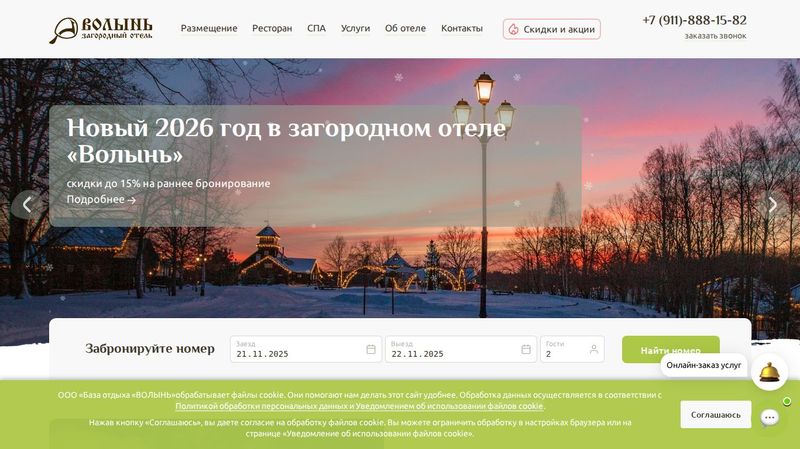
Task: Open the check-in calendar icon
Action: coord(371,350)
